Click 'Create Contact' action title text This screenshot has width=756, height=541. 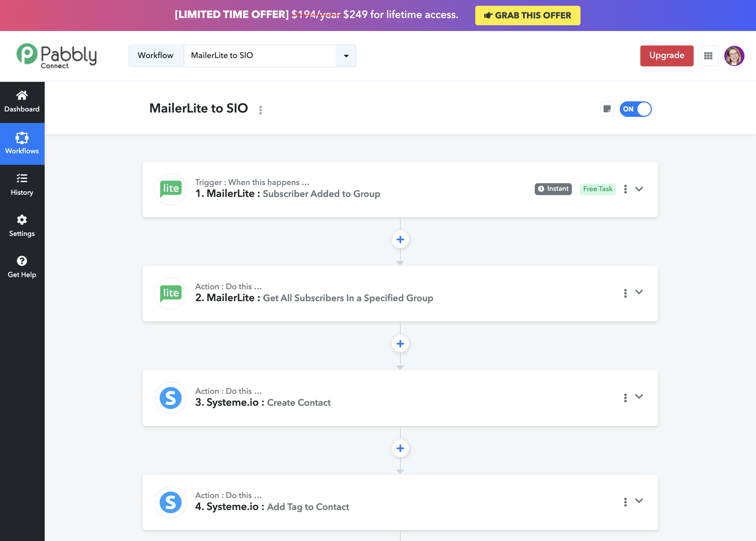click(x=299, y=403)
